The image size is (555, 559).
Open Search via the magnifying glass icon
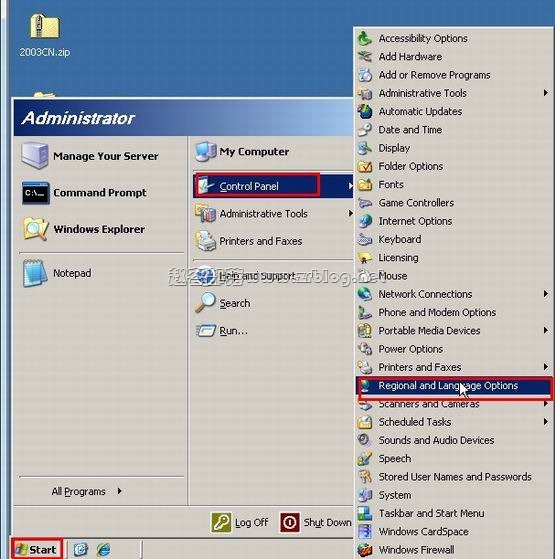pyautogui.click(x=205, y=303)
